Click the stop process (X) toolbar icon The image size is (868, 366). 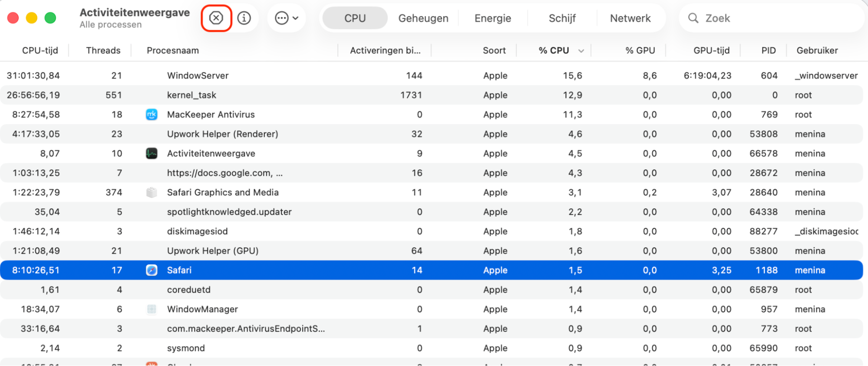(216, 18)
